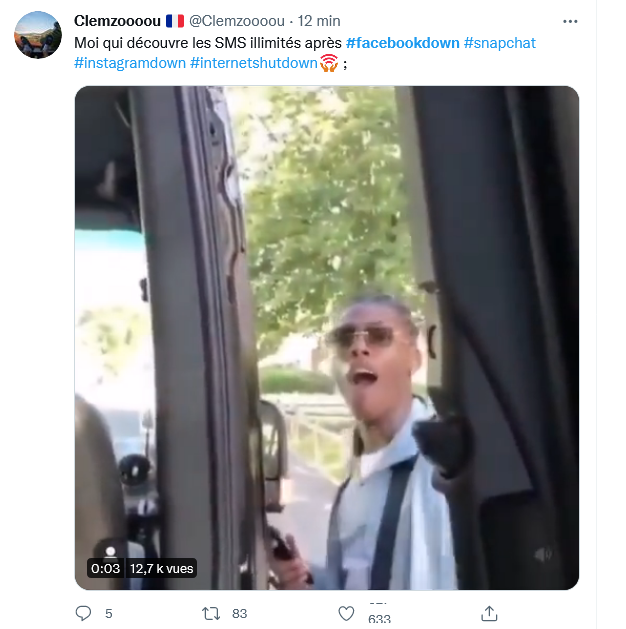The height and width of the screenshot is (629, 626).
Task: Play the embedded video
Action: click(x=327, y=337)
